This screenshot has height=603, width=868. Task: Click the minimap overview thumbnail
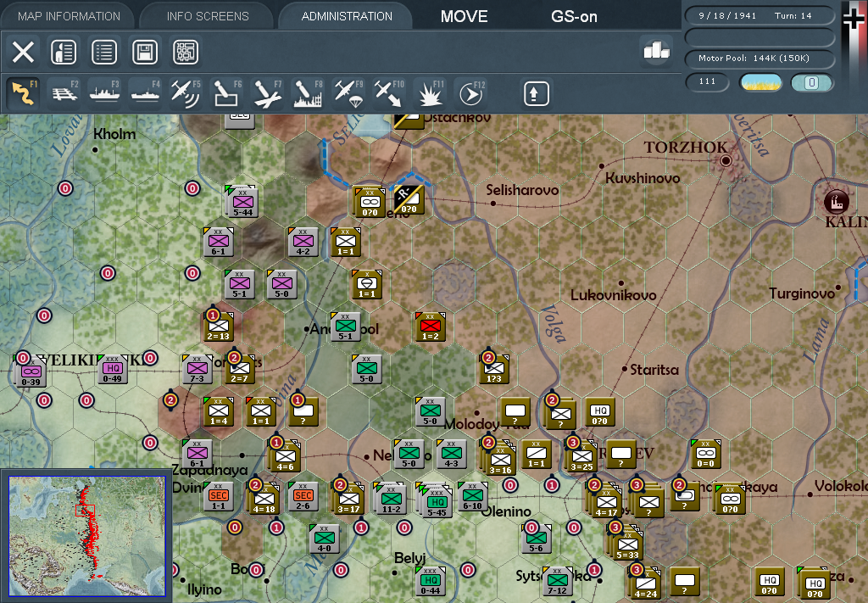tap(87, 536)
